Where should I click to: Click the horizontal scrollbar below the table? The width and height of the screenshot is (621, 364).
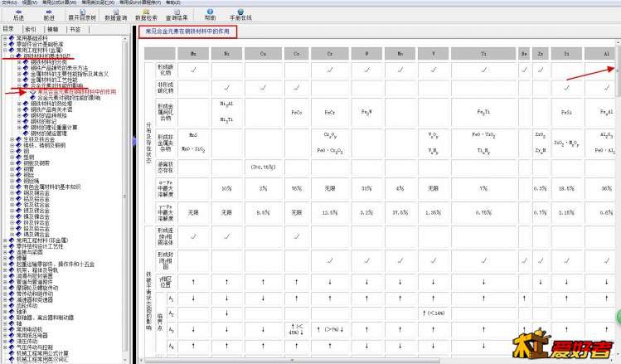293,361
